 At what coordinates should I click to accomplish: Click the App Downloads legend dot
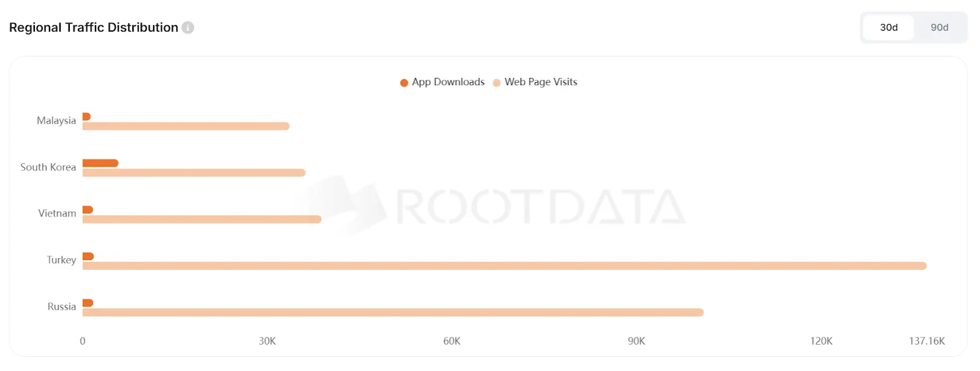[404, 82]
